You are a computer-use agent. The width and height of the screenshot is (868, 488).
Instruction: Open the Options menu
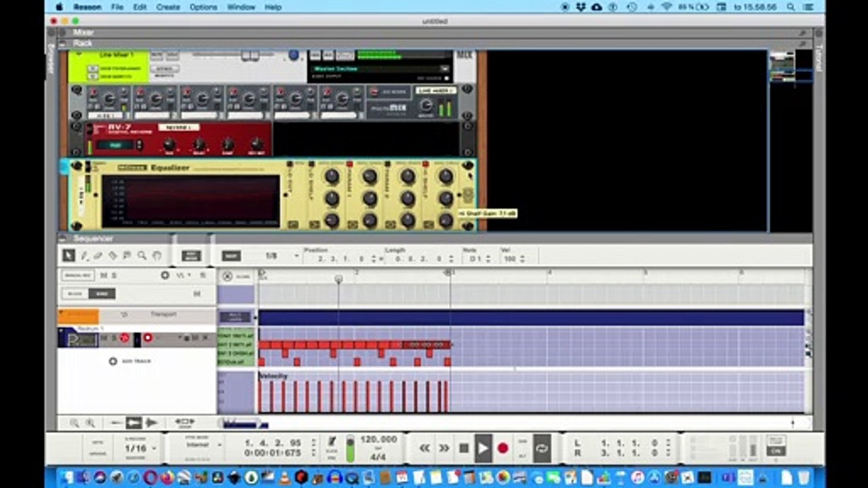[203, 7]
